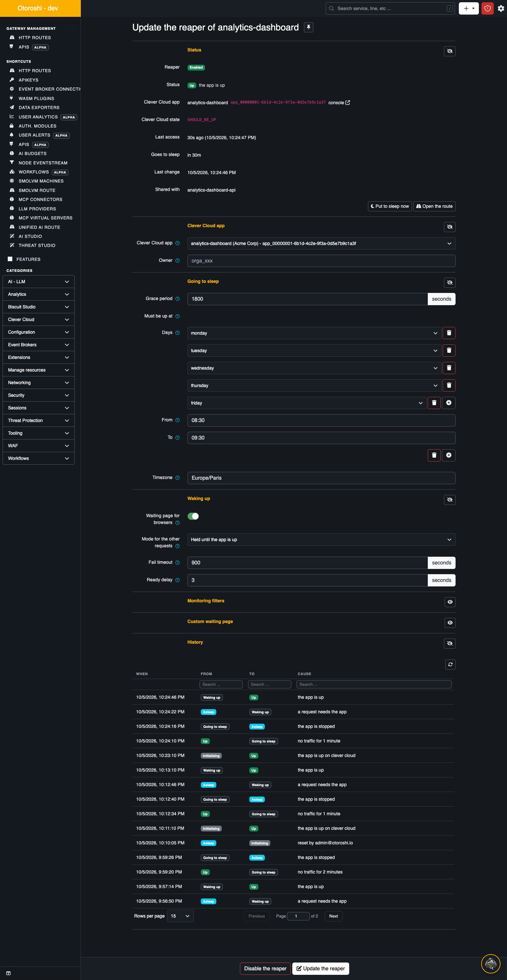Open Threat Studio shortcut

tap(37, 245)
